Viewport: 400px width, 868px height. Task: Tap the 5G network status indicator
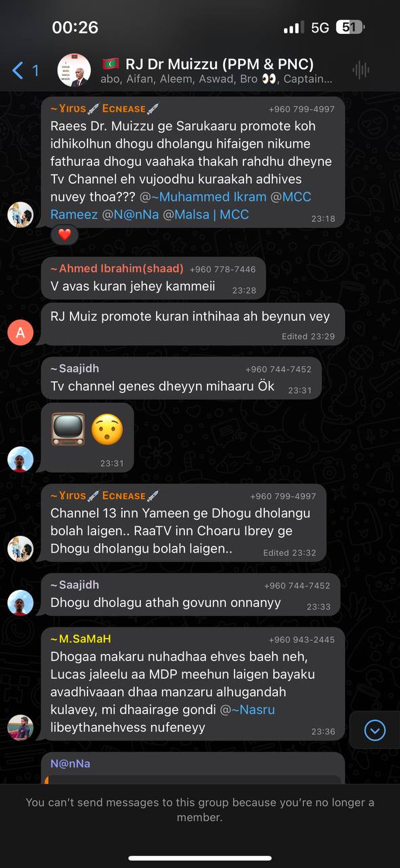pyautogui.click(x=320, y=28)
